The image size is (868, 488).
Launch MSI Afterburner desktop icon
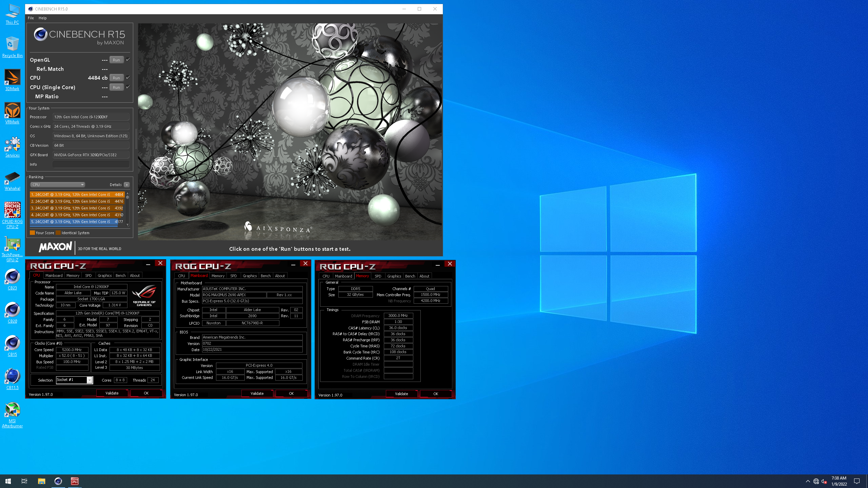point(12,415)
